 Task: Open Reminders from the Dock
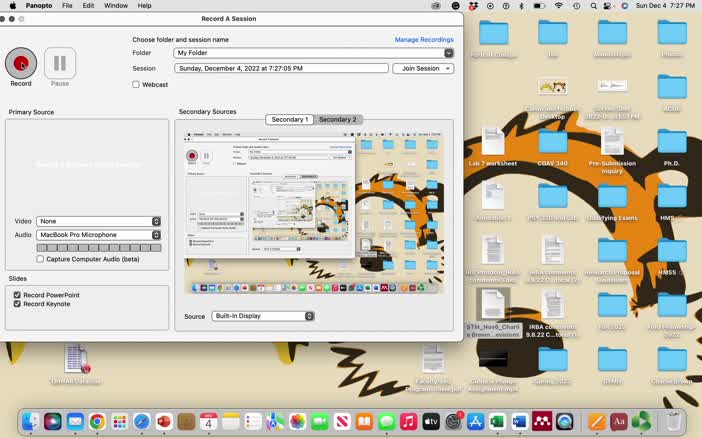(253, 421)
